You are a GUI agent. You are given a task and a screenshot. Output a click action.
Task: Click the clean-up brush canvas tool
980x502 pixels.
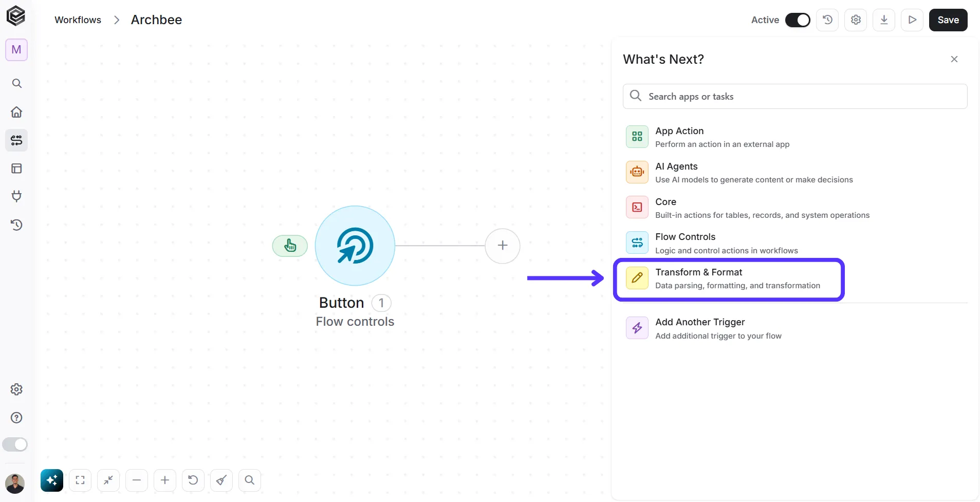tap(221, 480)
